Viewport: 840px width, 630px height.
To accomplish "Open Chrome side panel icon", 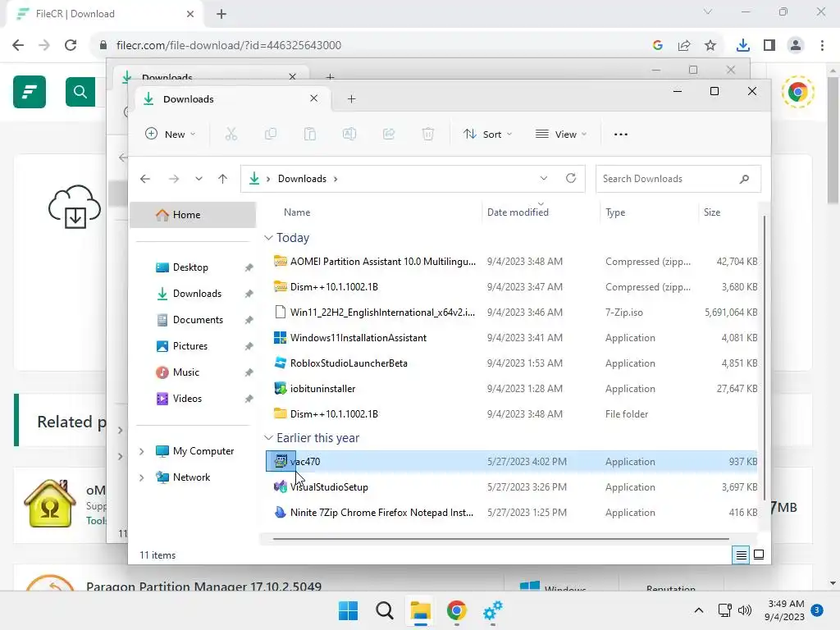I will (769, 45).
